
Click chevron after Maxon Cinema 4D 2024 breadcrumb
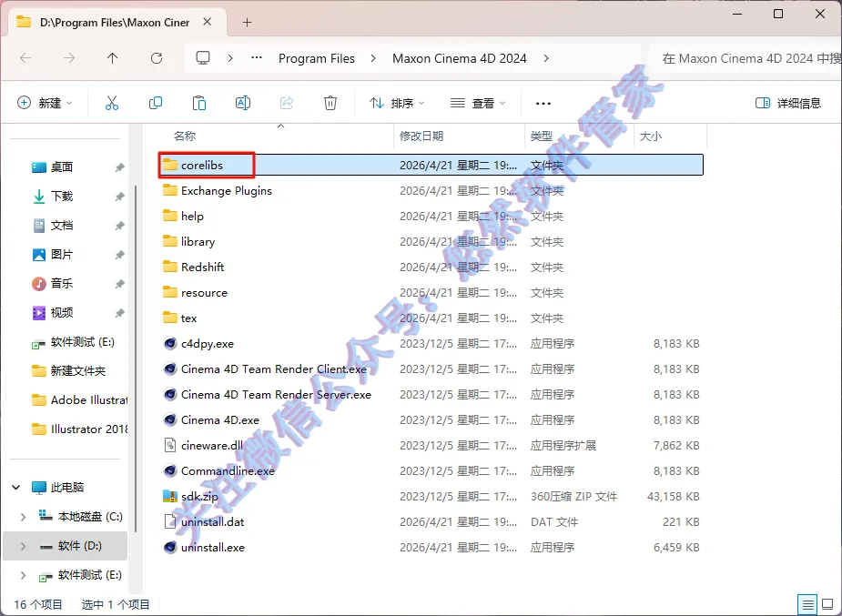coord(546,58)
